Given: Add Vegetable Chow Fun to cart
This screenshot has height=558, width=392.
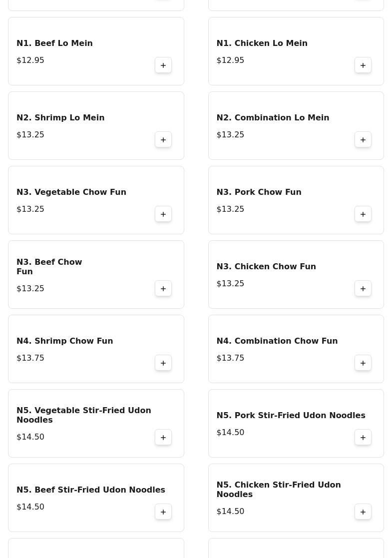Looking at the screenshot, I should pyautogui.click(x=163, y=214).
